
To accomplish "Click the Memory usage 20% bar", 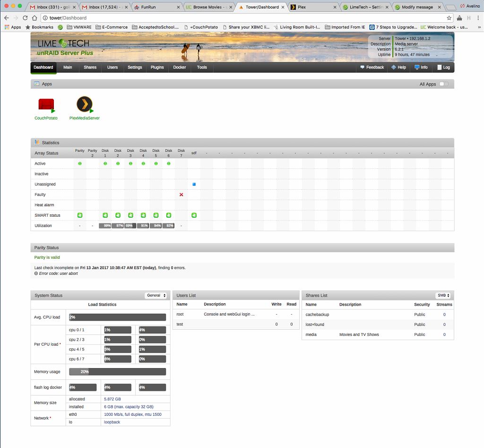I will pyautogui.click(x=117, y=372).
